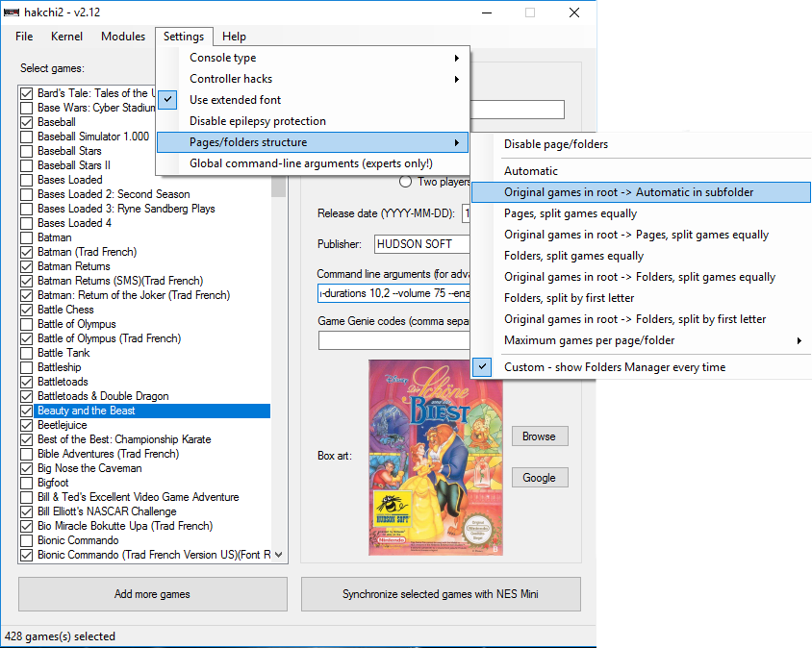
Task: Click the Publisher input field
Action: click(x=421, y=244)
